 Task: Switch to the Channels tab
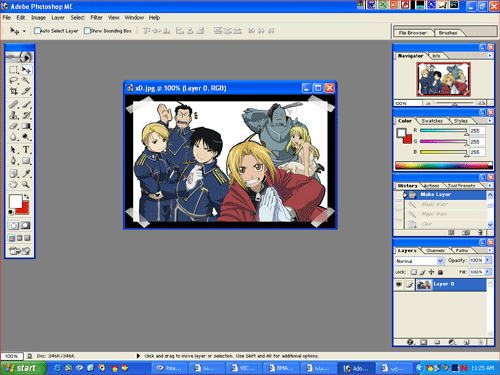pyautogui.click(x=435, y=250)
